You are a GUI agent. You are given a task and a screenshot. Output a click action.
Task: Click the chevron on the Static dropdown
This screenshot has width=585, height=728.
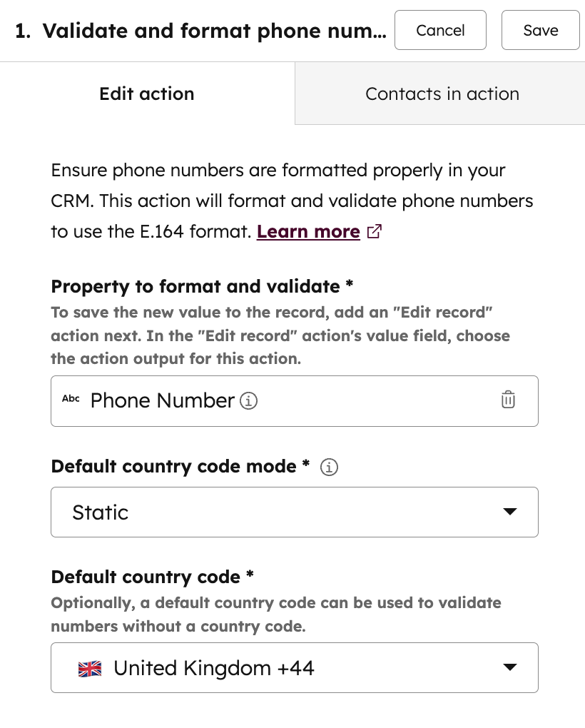click(510, 511)
